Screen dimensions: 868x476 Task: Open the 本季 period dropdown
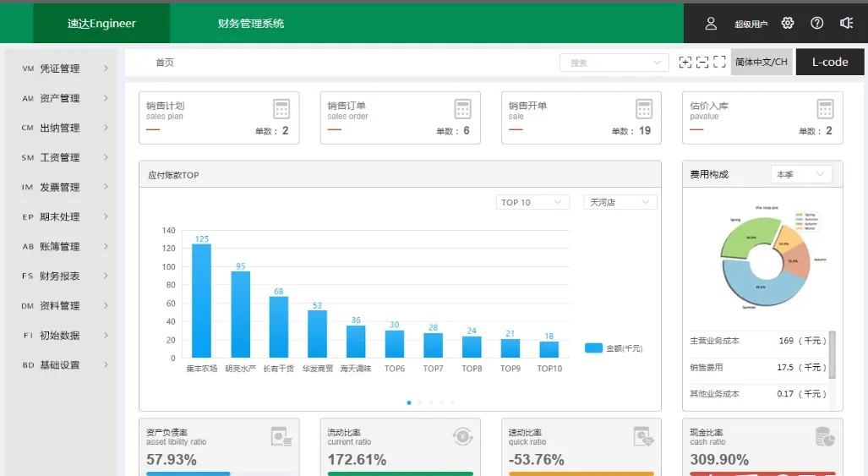pyautogui.click(x=801, y=174)
